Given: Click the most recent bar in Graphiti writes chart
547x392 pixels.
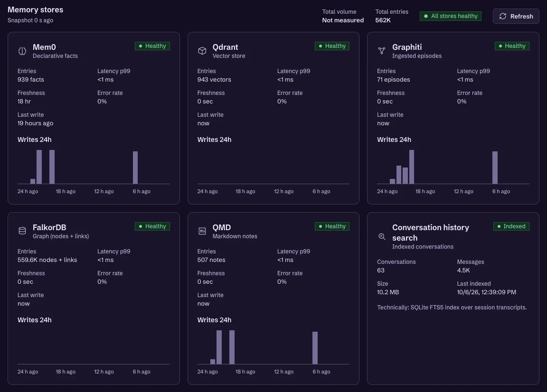Looking at the screenshot, I should pyautogui.click(x=495, y=168).
